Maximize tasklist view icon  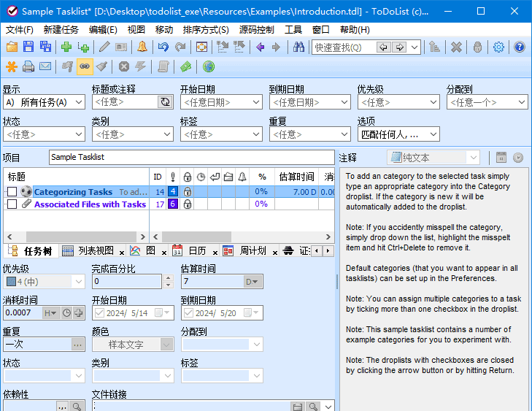click(x=201, y=47)
